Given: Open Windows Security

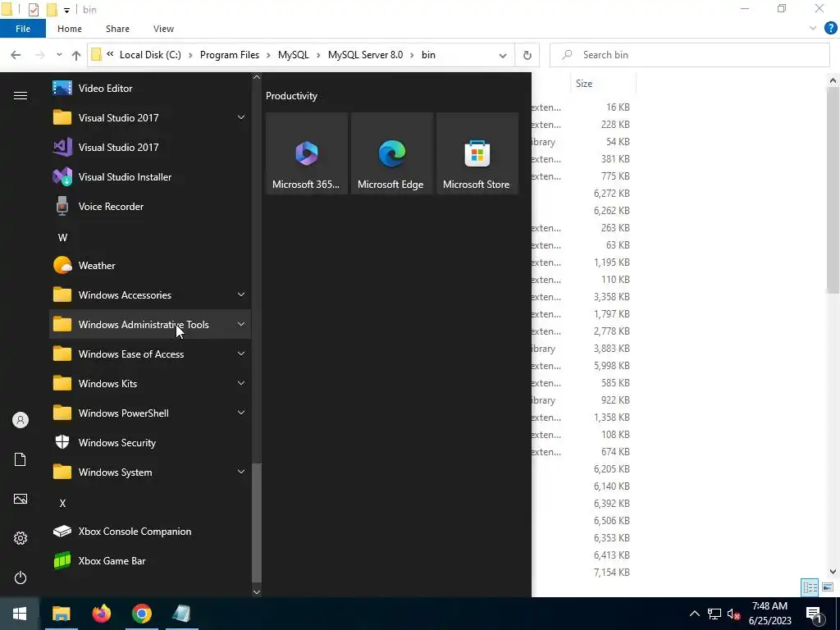Looking at the screenshot, I should (x=150, y=443).
